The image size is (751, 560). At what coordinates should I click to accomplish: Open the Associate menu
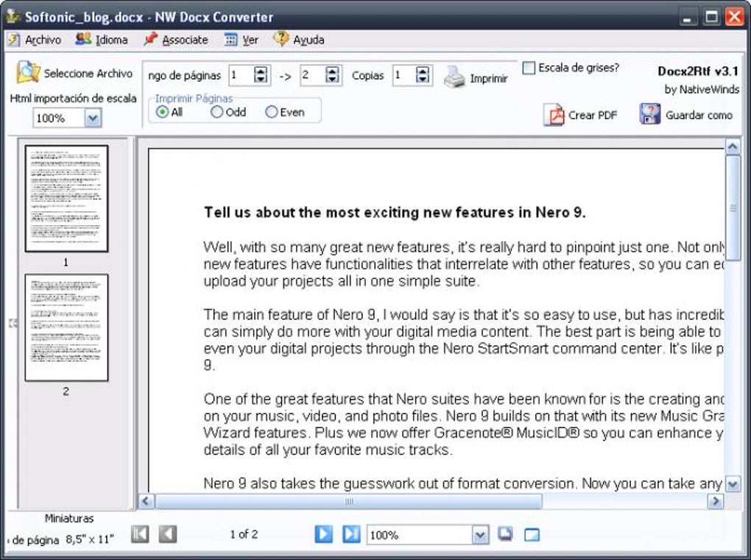pos(176,40)
